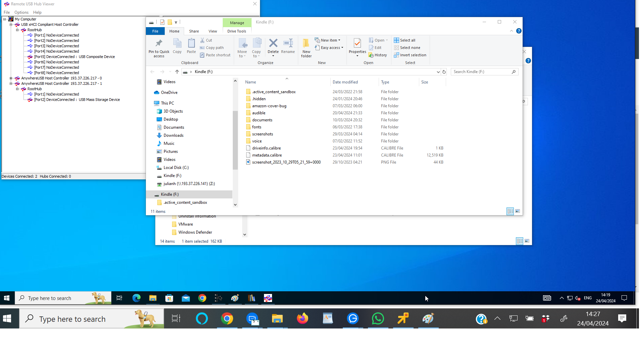This screenshot has height=362, width=644.
Task: Collapse My Computer tree node
Action: point(5,19)
